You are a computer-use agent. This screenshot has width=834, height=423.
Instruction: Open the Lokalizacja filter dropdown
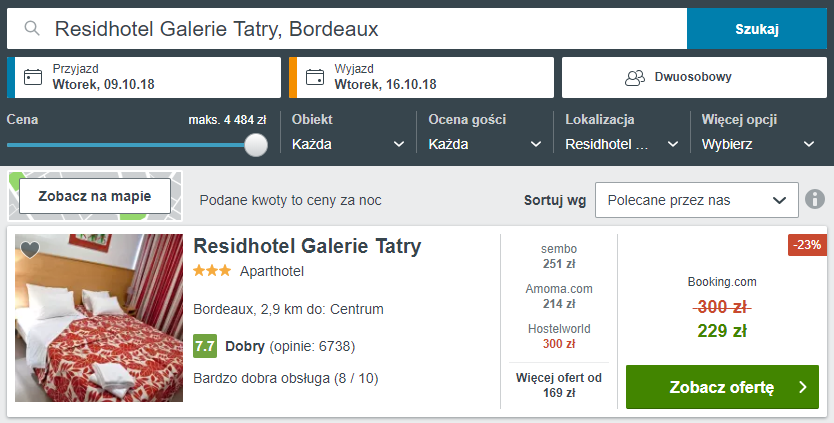[621, 144]
